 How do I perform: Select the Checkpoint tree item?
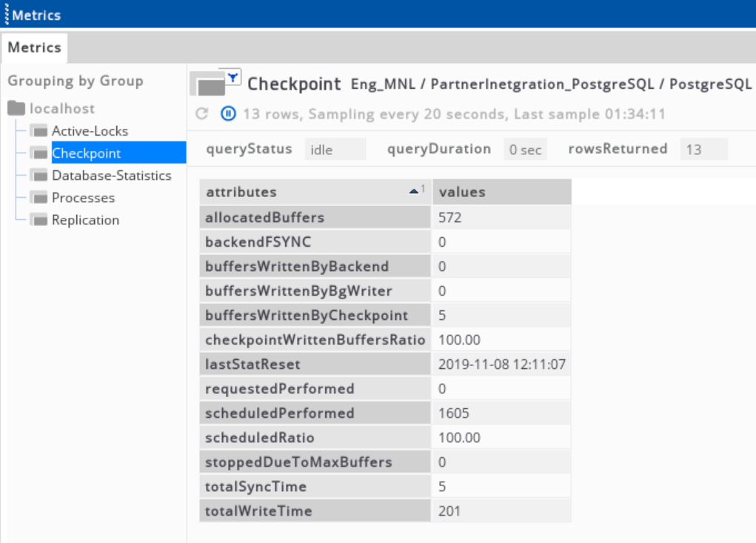[86, 153]
